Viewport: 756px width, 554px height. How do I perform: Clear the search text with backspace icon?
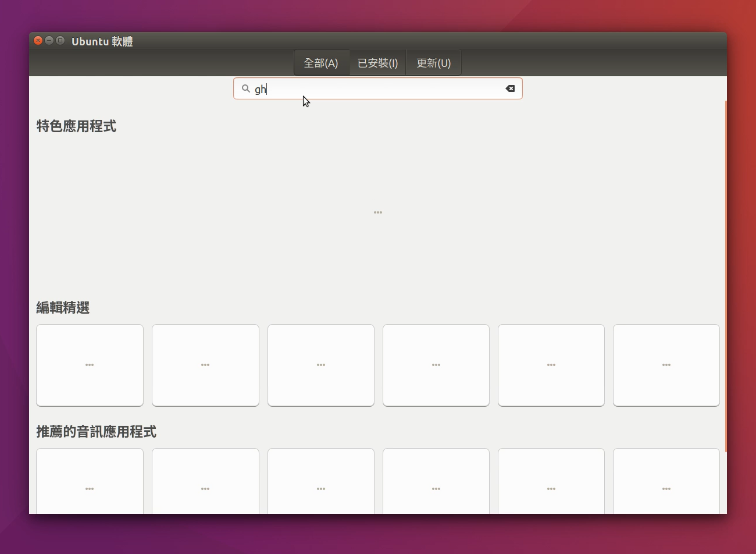pyautogui.click(x=510, y=88)
